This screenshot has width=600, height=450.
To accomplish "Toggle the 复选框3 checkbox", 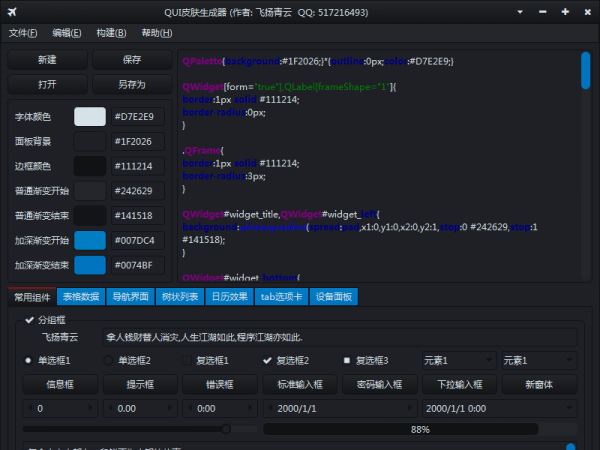I will pyautogui.click(x=347, y=361).
